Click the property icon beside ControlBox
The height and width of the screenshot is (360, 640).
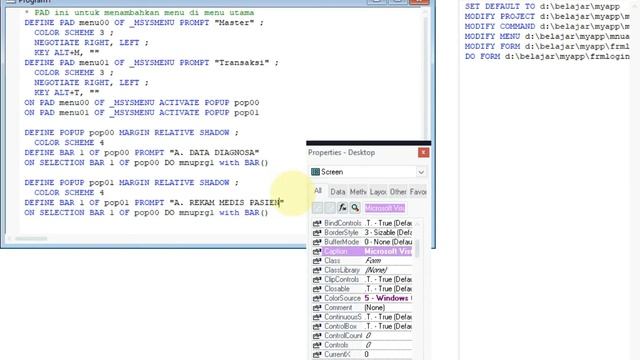317,327
